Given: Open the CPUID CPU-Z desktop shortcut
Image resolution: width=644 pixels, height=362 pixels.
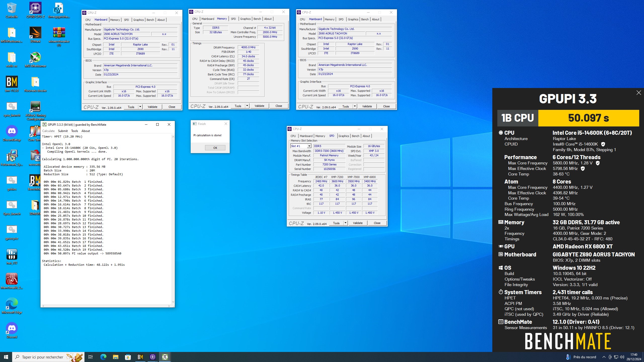Looking at the screenshot, I should point(35,10).
